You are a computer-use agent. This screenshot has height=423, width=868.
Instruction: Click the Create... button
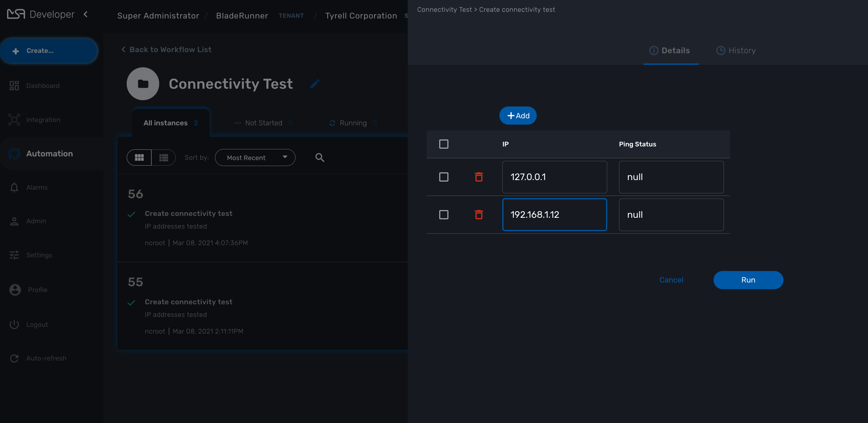click(x=48, y=51)
